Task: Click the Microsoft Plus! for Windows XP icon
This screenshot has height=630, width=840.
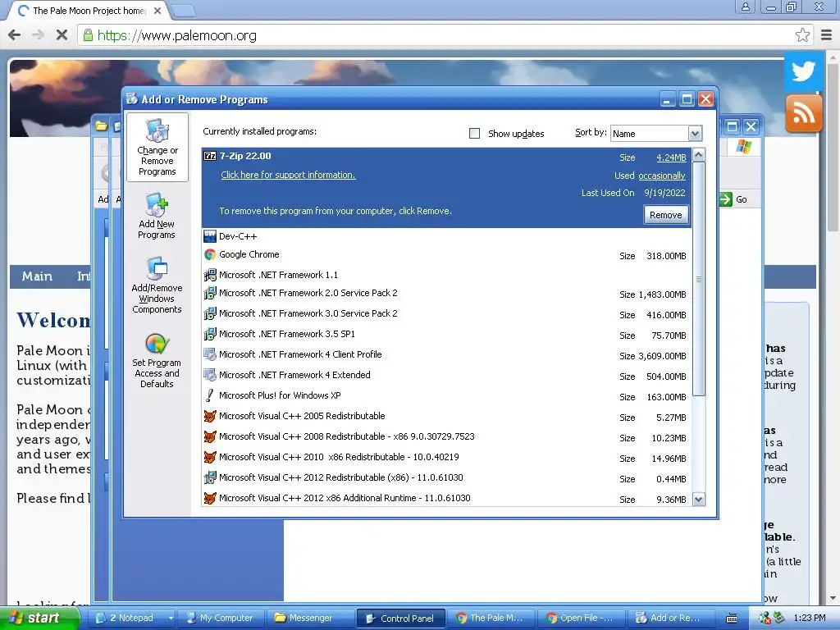Action: [210, 395]
